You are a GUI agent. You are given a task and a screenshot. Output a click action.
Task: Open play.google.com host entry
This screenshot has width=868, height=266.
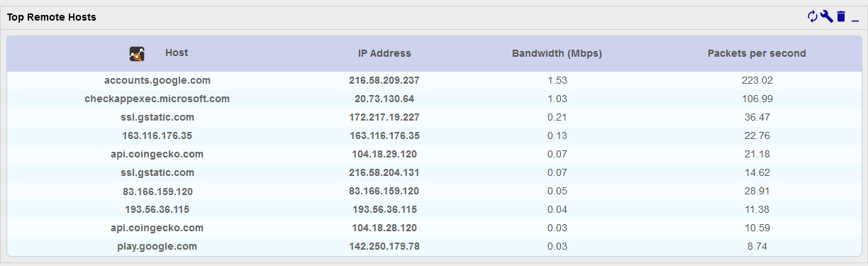tap(157, 246)
